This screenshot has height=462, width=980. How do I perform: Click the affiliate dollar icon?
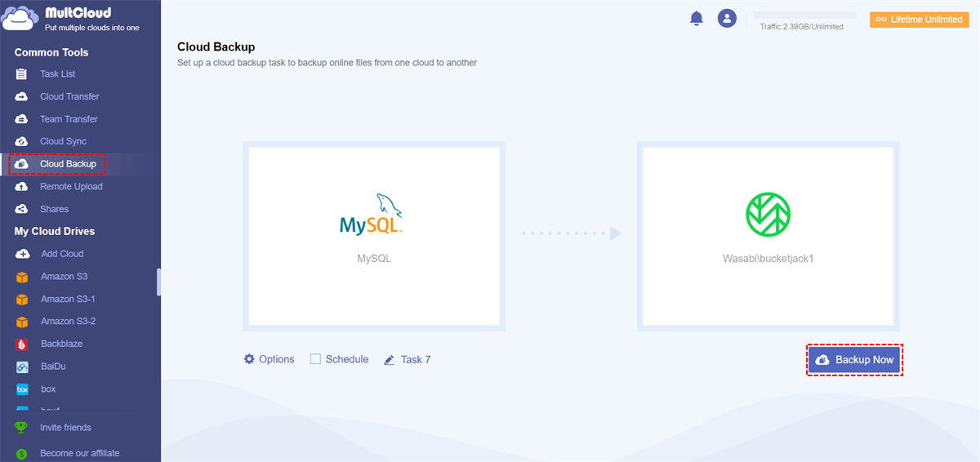coord(22,454)
